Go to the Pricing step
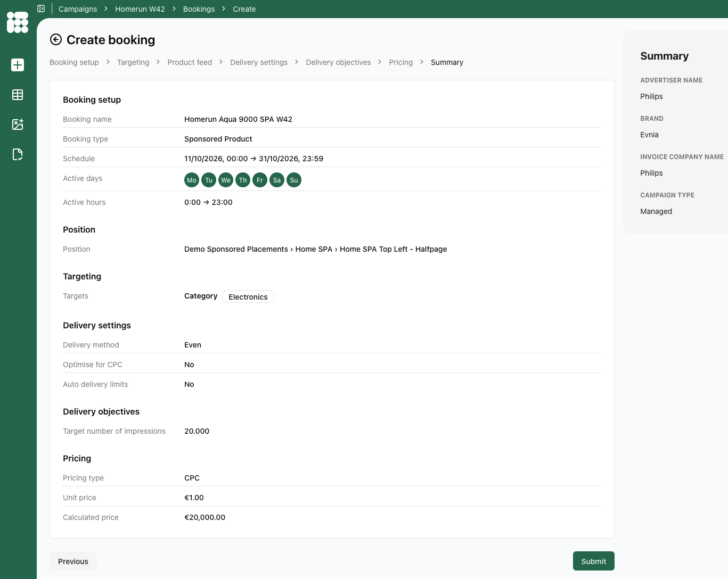Viewport: 728px width, 579px height. pos(400,62)
